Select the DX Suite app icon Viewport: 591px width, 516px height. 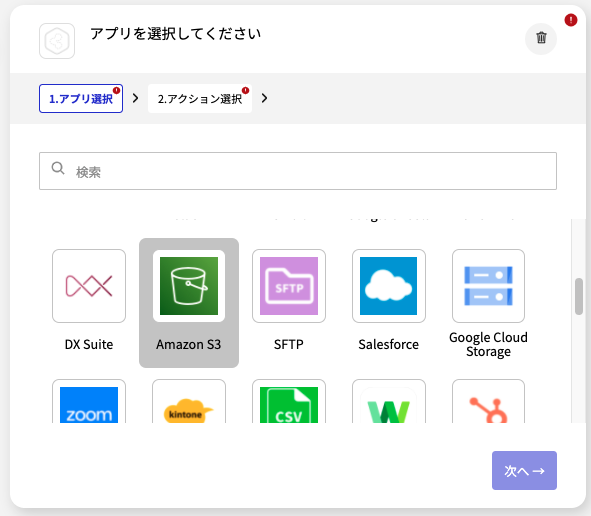coord(89,286)
